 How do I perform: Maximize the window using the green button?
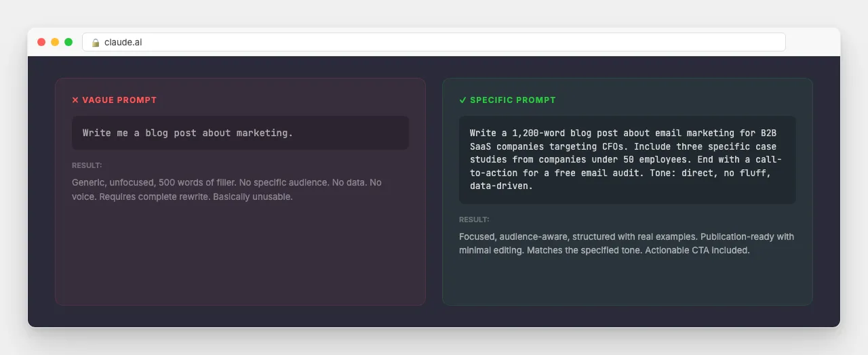point(68,42)
